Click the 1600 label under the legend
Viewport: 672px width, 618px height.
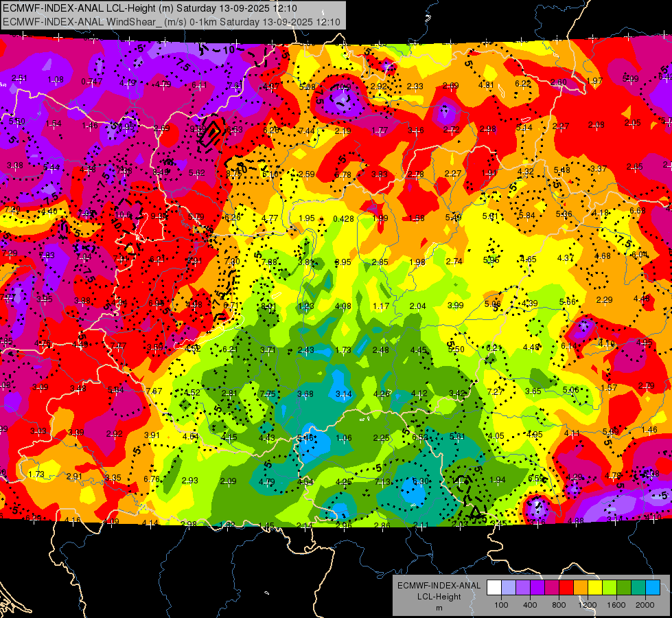click(616, 605)
